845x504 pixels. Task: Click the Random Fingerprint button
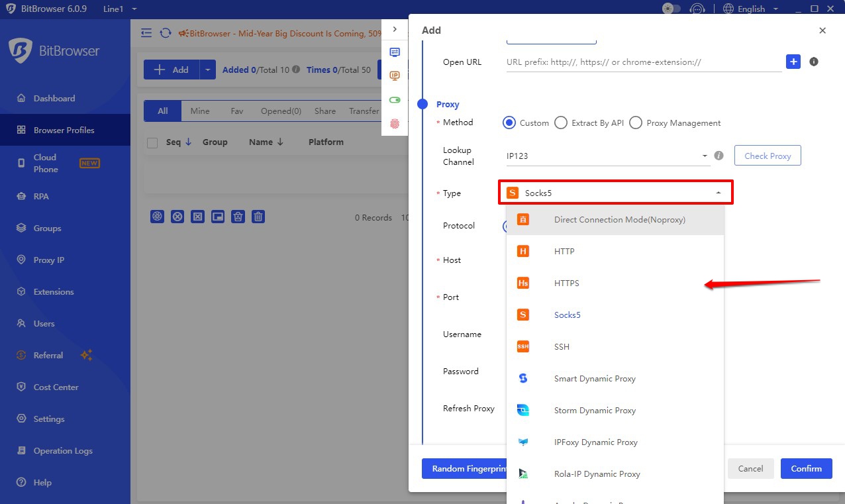click(x=464, y=468)
